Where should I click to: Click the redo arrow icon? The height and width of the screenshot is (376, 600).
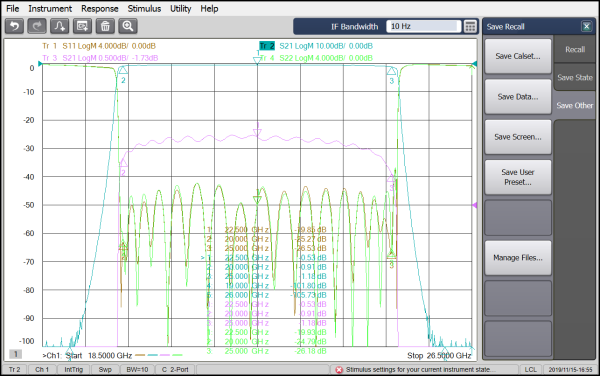(37, 26)
